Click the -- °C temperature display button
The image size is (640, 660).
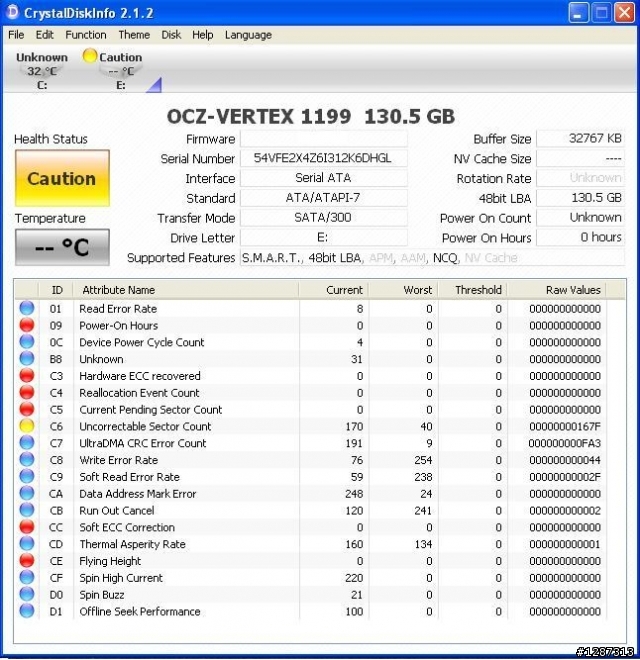62,247
